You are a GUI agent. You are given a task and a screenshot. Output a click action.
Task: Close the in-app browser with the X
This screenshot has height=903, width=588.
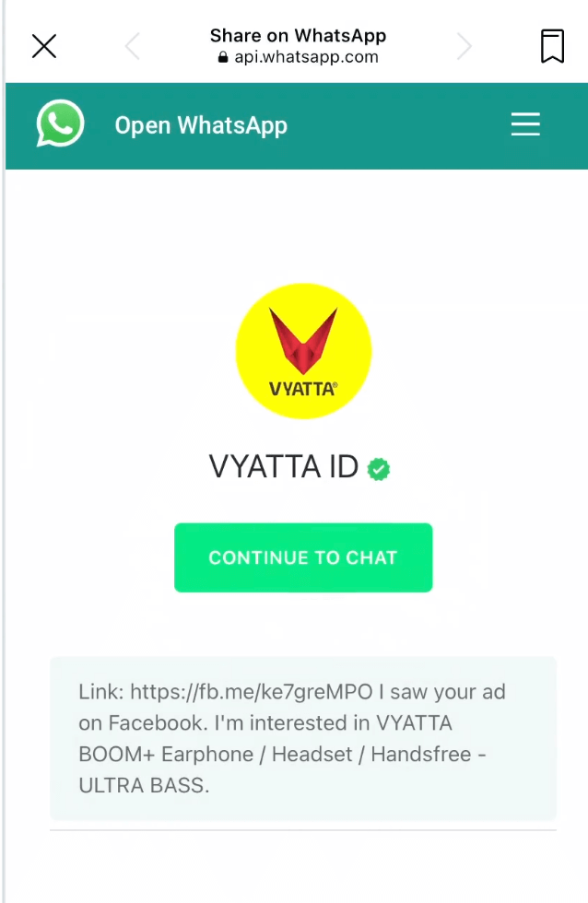tap(43, 46)
